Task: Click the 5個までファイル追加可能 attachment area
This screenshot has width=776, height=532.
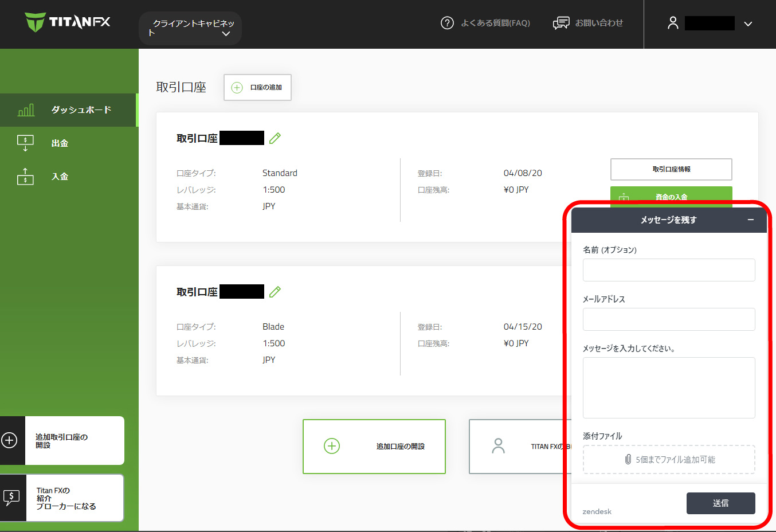Action: (669, 460)
